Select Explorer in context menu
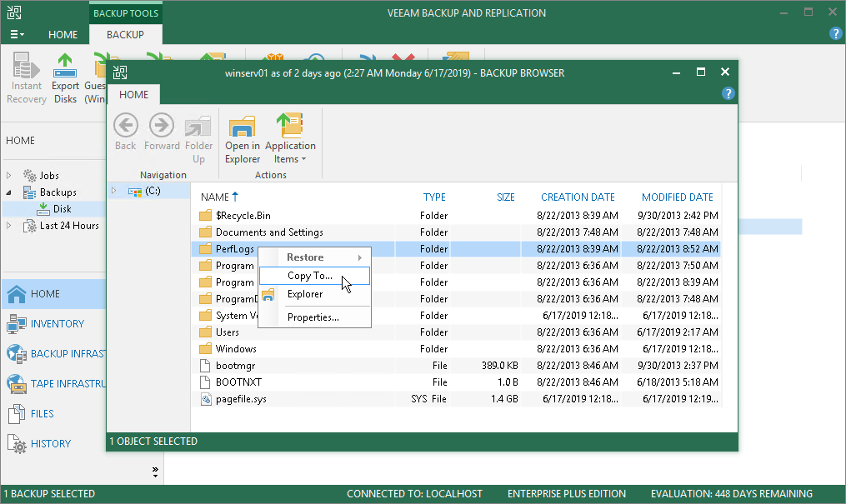Screen dimensions: 846x504 click(314, 294)
